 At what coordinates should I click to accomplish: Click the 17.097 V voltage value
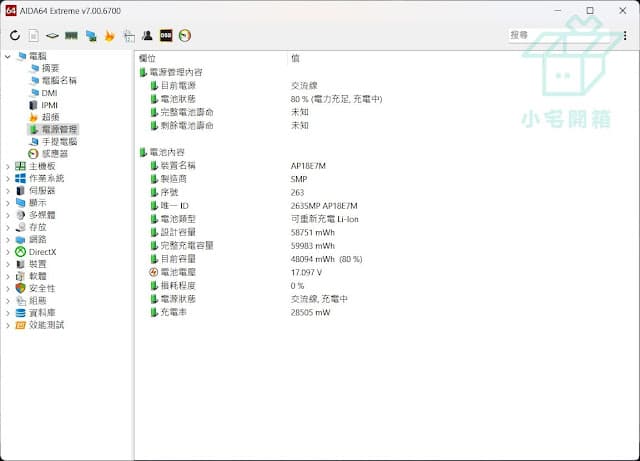coord(306,272)
